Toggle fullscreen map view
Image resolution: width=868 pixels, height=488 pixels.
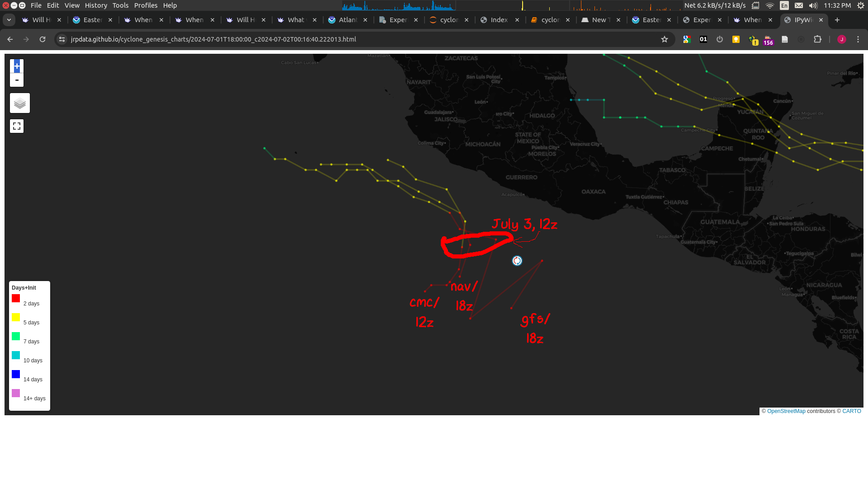pos(17,126)
